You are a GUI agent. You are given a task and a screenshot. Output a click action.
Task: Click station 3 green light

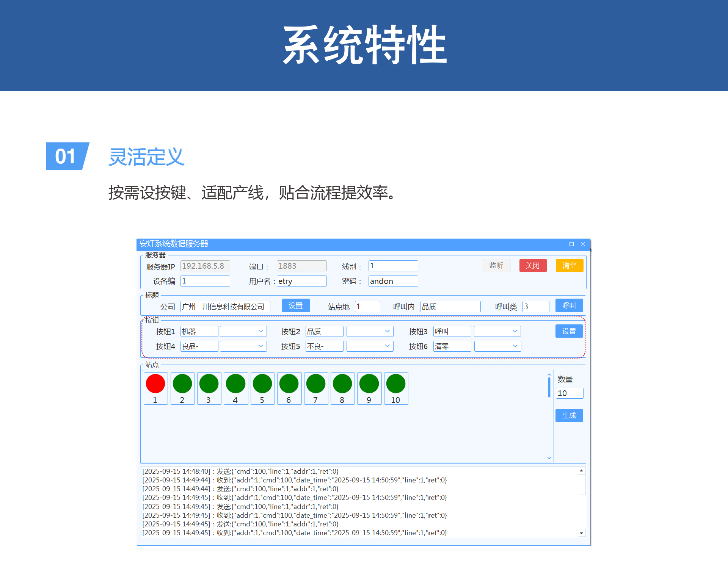(209, 384)
